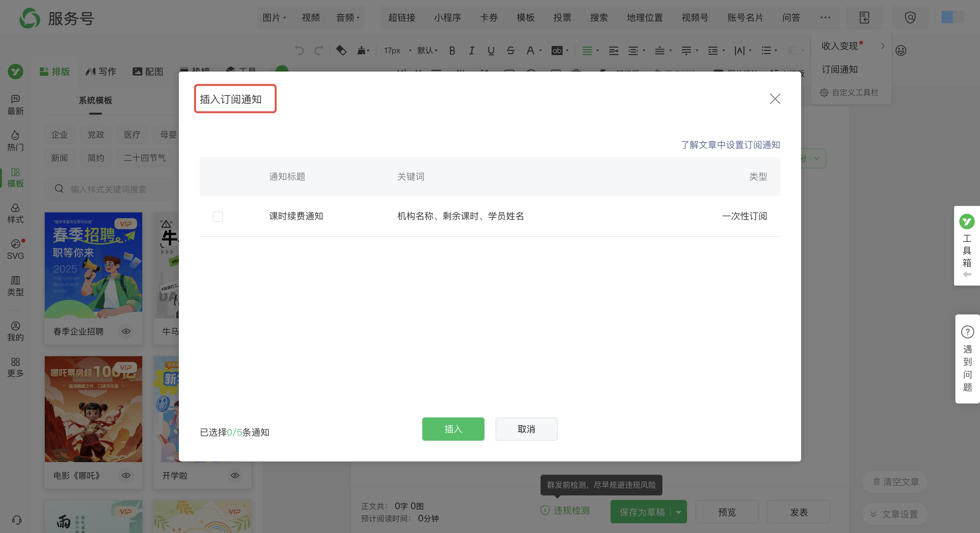This screenshot has height=533, width=980.
Task: Open the emoji smiley icon
Action: (901, 51)
